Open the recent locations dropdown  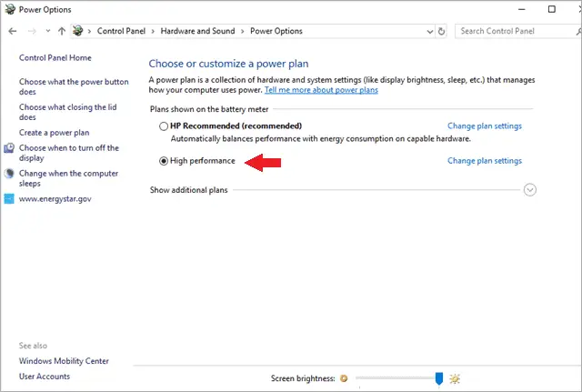[x=48, y=31]
